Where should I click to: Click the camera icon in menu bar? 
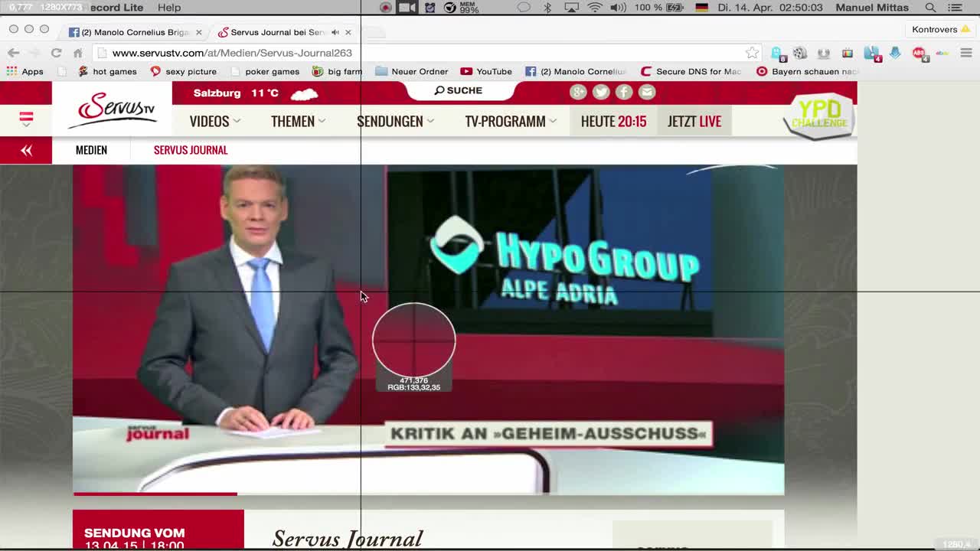pyautogui.click(x=407, y=8)
